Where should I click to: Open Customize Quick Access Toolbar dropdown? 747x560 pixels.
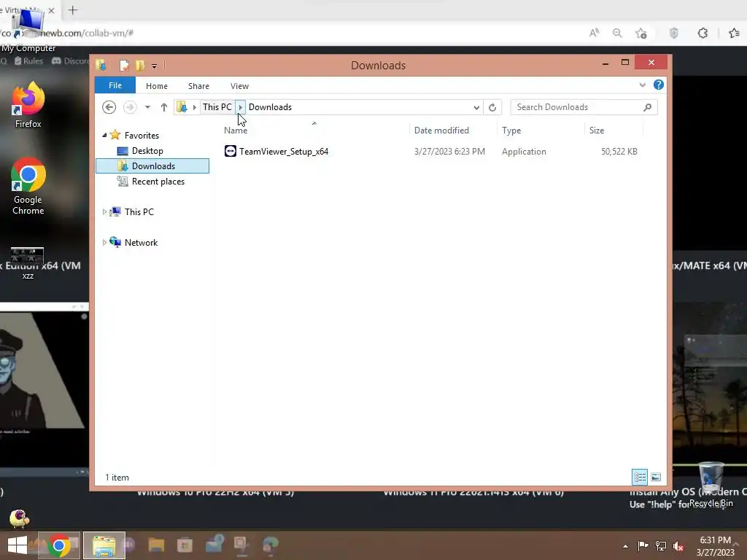155,66
